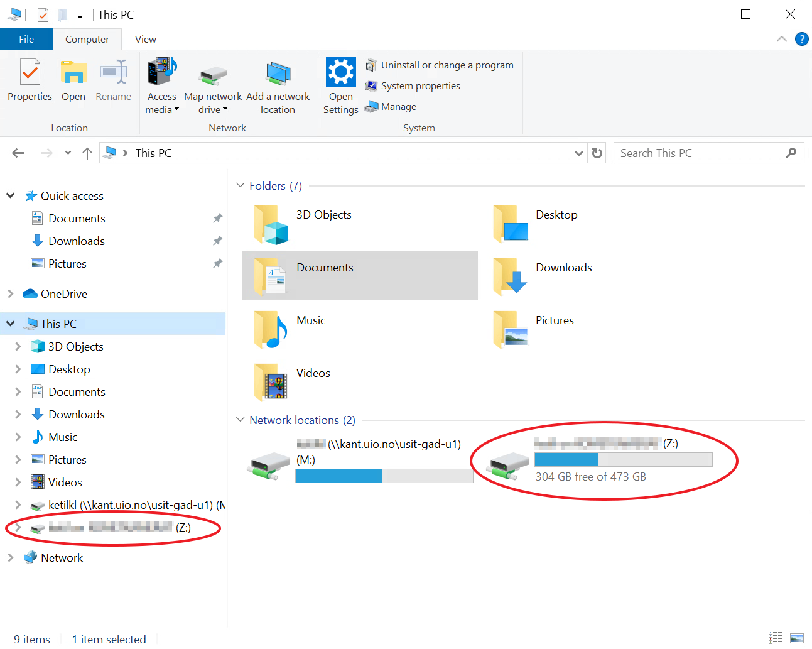
Task: Collapse the Folders (7) group
Action: (x=241, y=185)
